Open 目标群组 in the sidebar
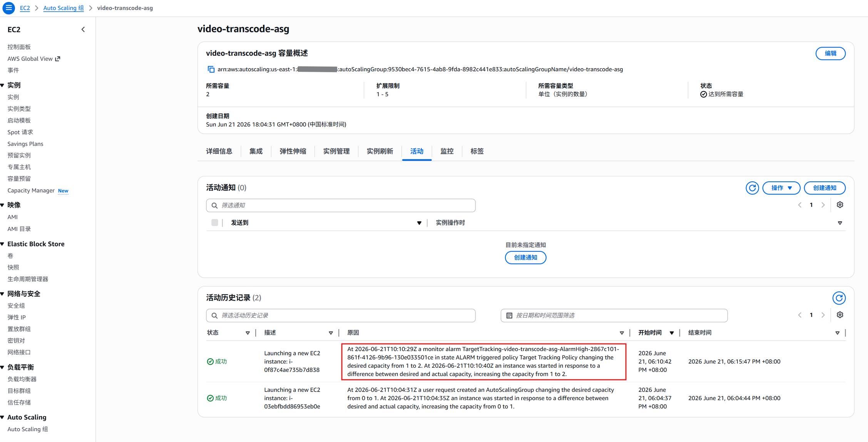The height and width of the screenshot is (442, 868). tap(19, 391)
